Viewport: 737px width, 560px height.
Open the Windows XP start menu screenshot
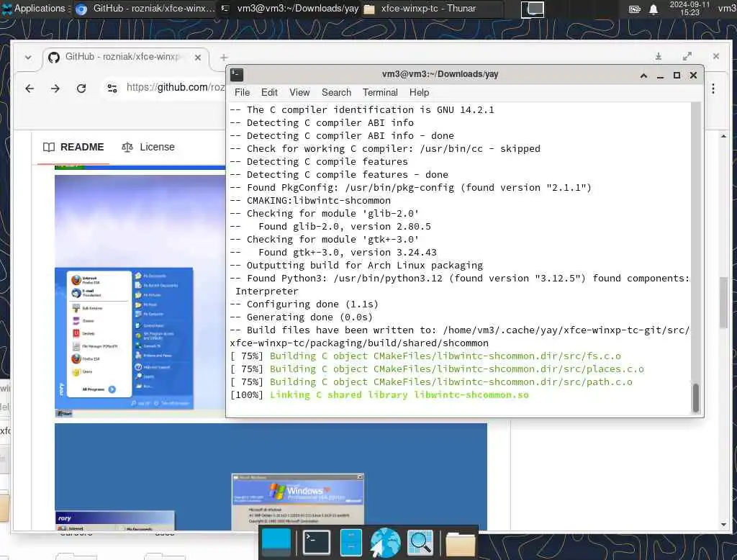click(140, 297)
